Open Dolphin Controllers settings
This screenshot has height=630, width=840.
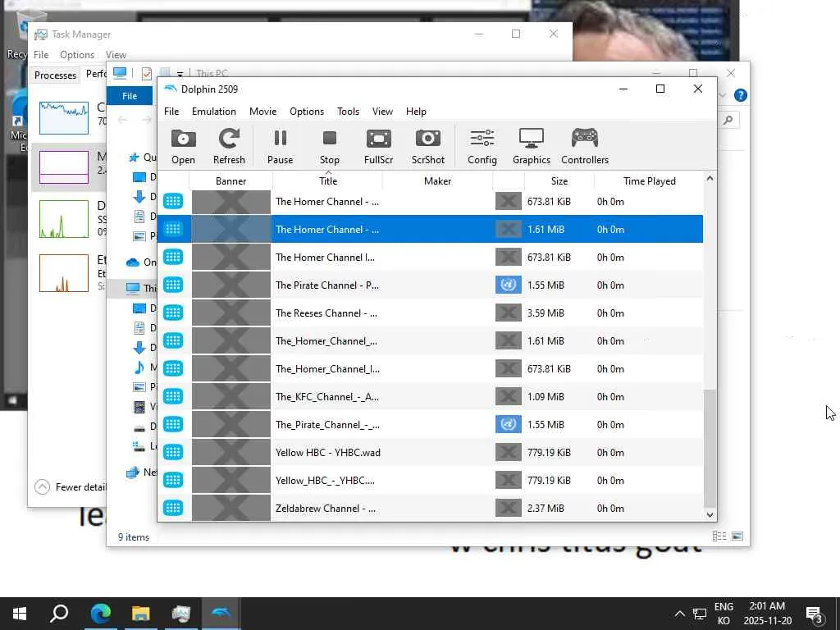point(584,146)
